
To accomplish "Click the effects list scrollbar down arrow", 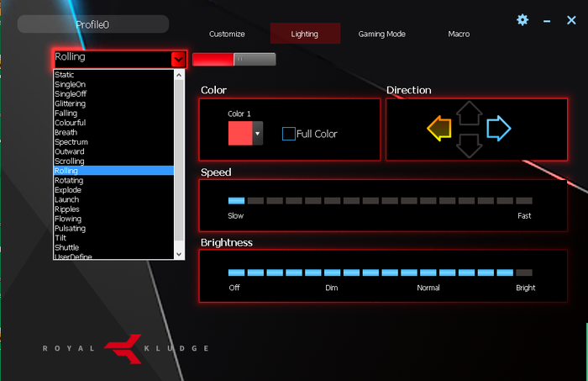I will point(178,253).
